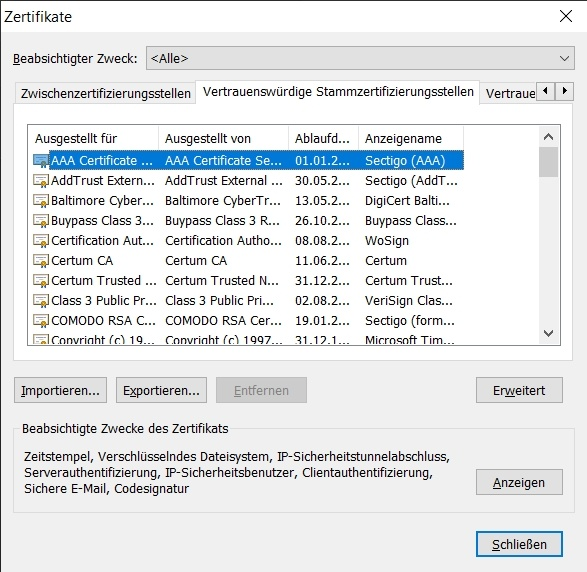Click the Importieren button
Screen dimensions: 587x572
click(60, 390)
